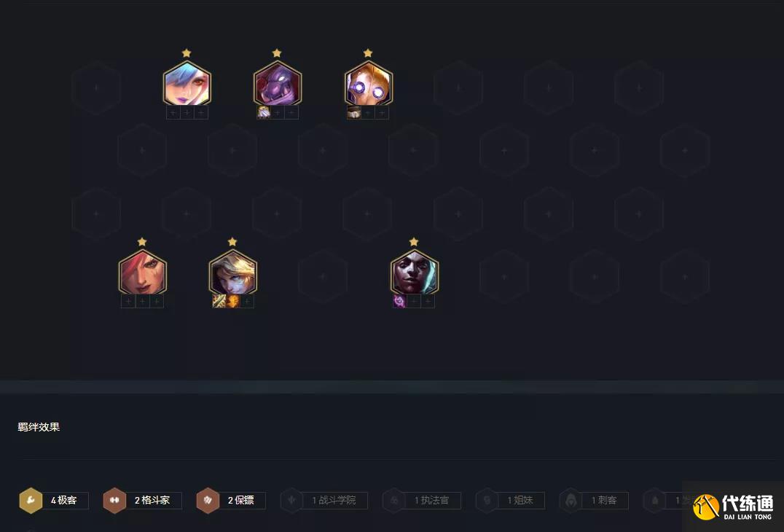Click the purple item on hooded champion
The height and width of the screenshot is (532, 784).
click(x=399, y=301)
